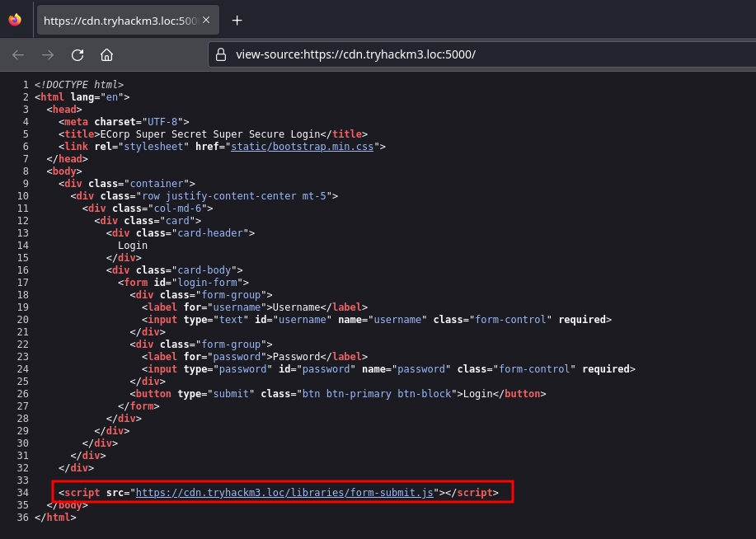Click the DOCTYPE html declaration on line 1
This screenshot has height=539, width=756.
tap(79, 84)
